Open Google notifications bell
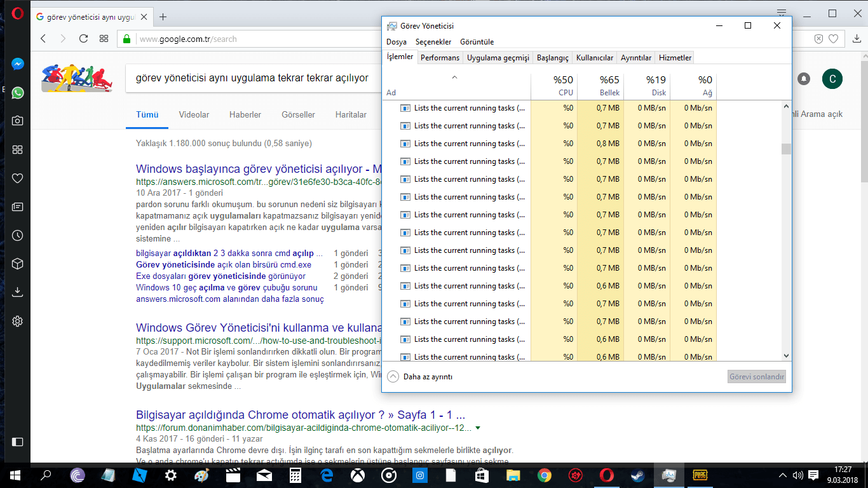The image size is (868, 488). [x=804, y=79]
